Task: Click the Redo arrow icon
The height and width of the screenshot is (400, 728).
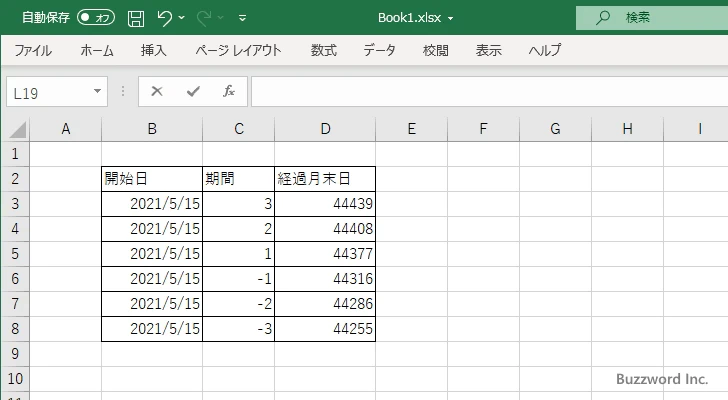Action: coord(203,18)
